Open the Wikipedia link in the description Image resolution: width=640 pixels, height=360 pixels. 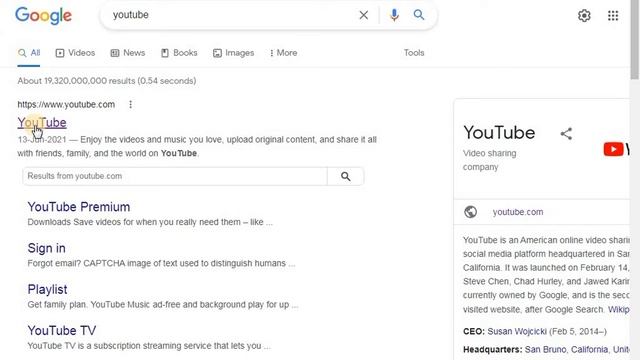[619, 309]
